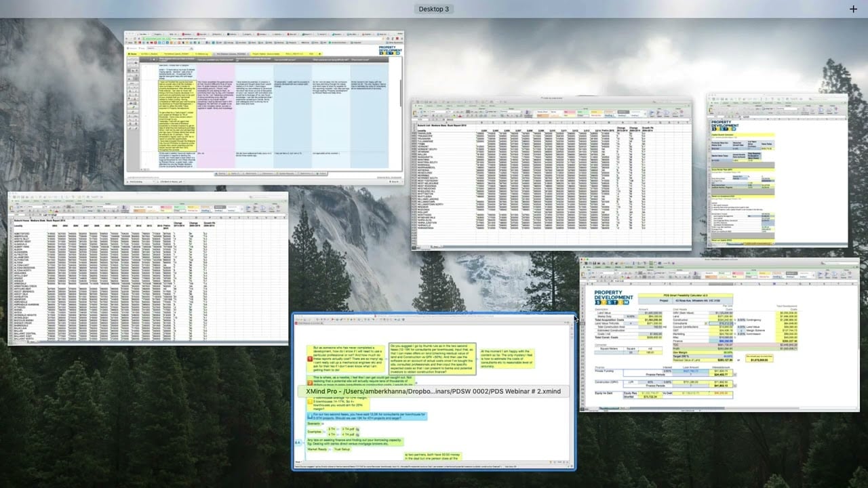Click the XMind Pro window title label
Viewport: 868px width, 488px height.
(x=433, y=392)
